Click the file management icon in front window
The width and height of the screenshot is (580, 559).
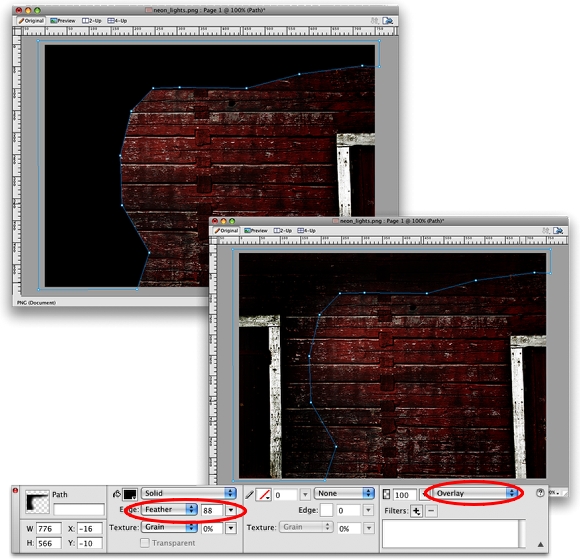(x=558, y=231)
